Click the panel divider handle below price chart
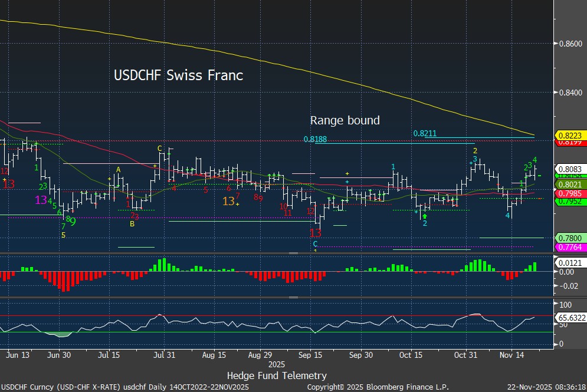This screenshot has width=587, height=392. [x=293, y=253]
